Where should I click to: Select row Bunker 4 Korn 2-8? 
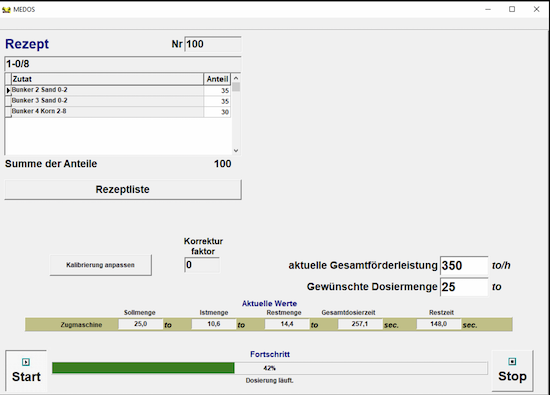(118, 112)
